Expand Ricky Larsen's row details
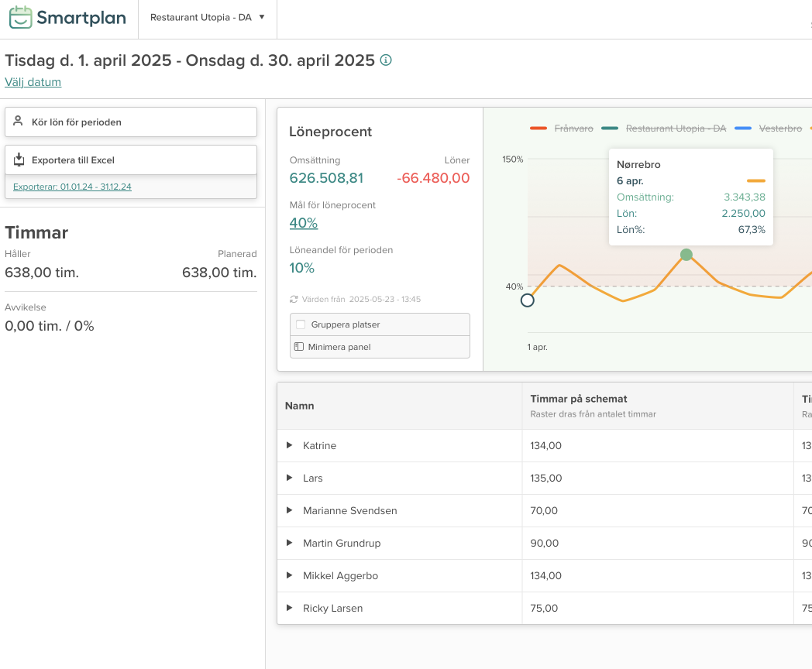The height and width of the screenshot is (669, 812). (289, 608)
